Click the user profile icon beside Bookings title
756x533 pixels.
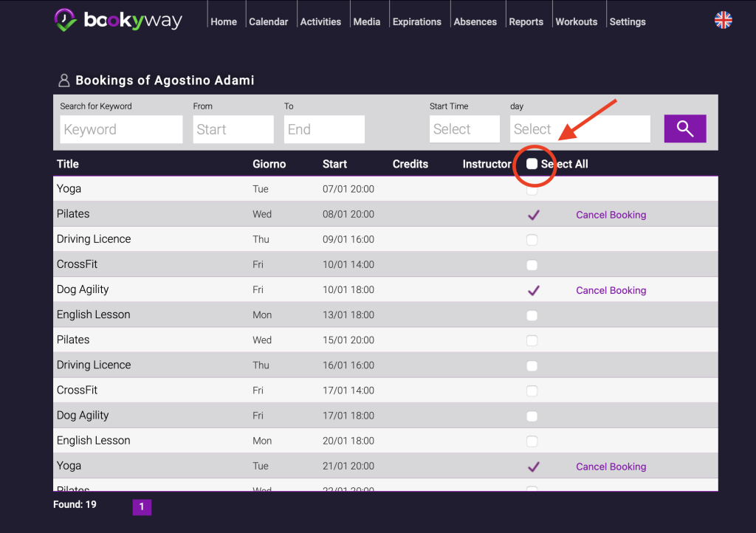pos(63,80)
